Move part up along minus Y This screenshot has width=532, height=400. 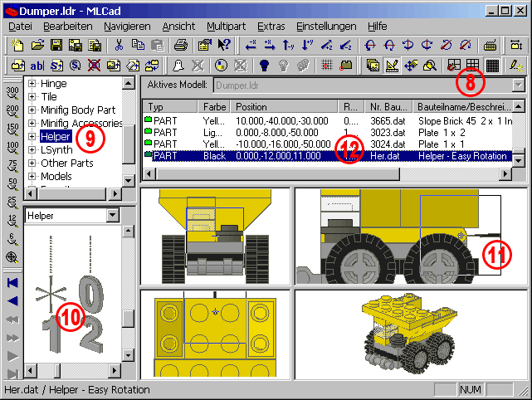(288, 45)
